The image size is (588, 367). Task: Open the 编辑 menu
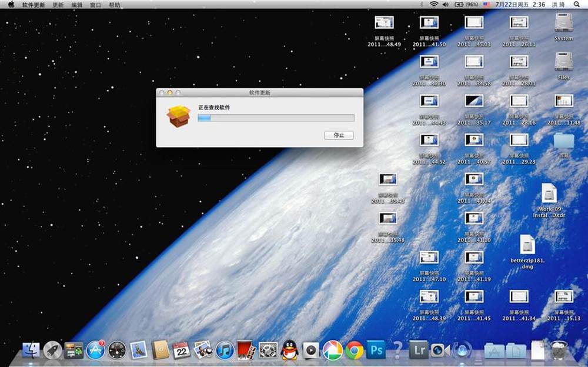[77, 5]
